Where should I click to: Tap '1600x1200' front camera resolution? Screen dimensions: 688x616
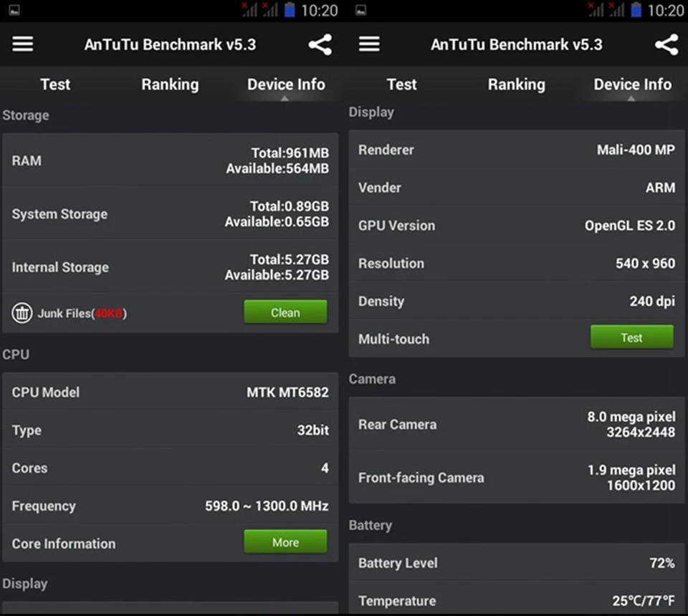click(x=641, y=486)
